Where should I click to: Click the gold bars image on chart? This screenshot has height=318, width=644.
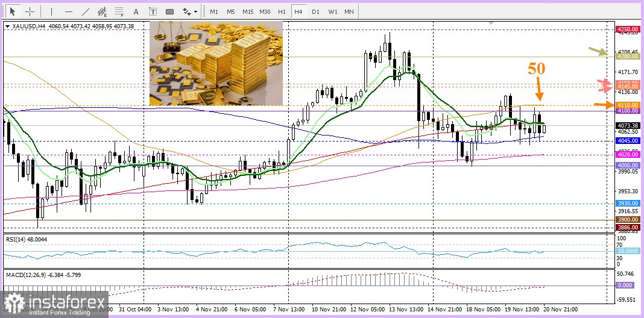tap(216, 63)
